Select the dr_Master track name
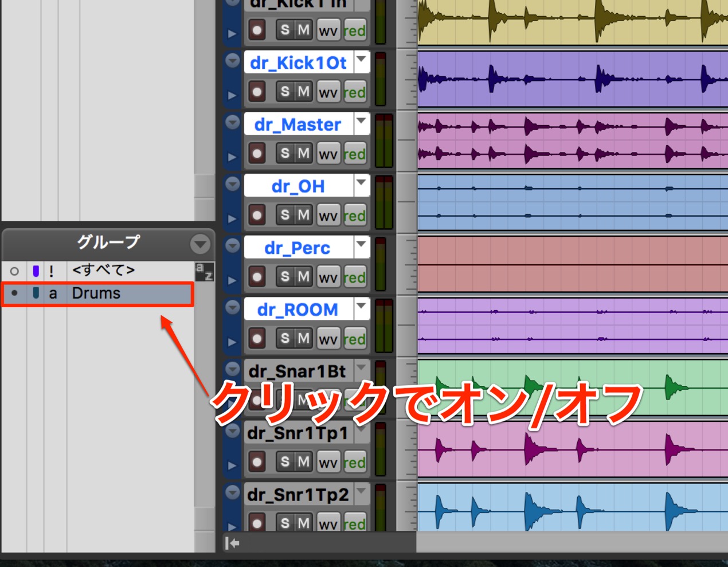The width and height of the screenshot is (728, 567). 299,124
